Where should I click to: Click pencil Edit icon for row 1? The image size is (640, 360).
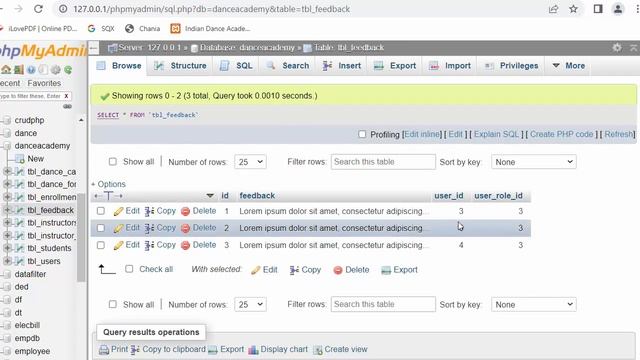click(x=118, y=211)
